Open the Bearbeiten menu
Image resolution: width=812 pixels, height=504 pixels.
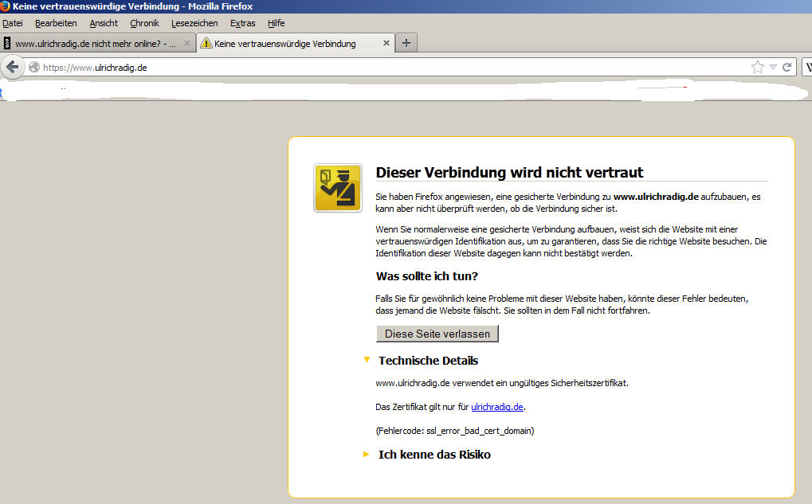coord(56,23)
